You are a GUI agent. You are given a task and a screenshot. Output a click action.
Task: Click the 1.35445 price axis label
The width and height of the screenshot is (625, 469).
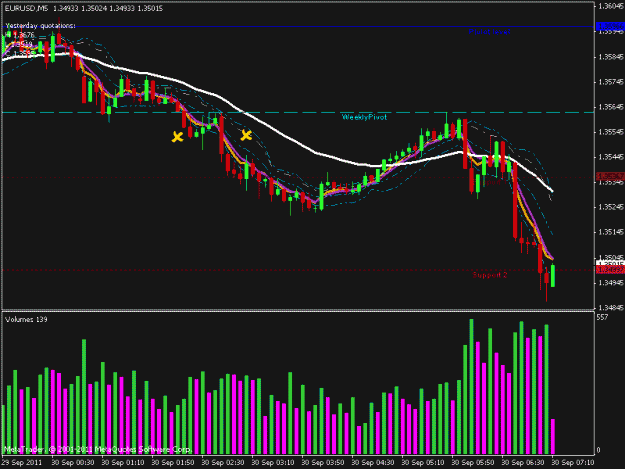point(611,157)
